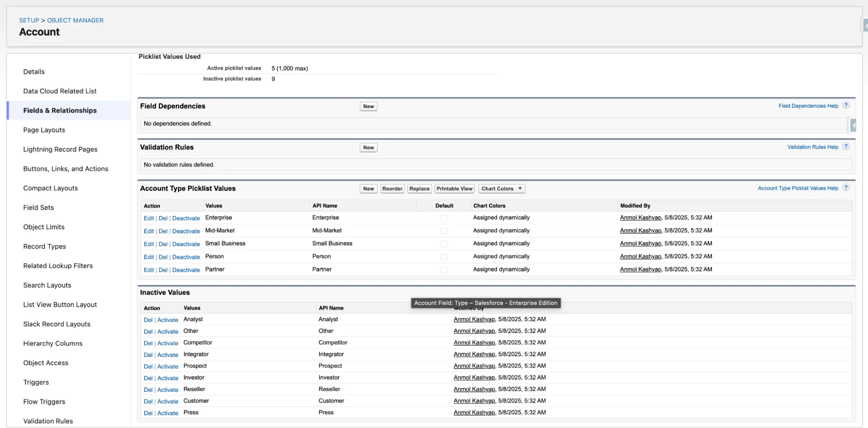Click the Field Dependencies help question mark icon
This screenshot has height=428, width=868.
(x=845, y=105)
